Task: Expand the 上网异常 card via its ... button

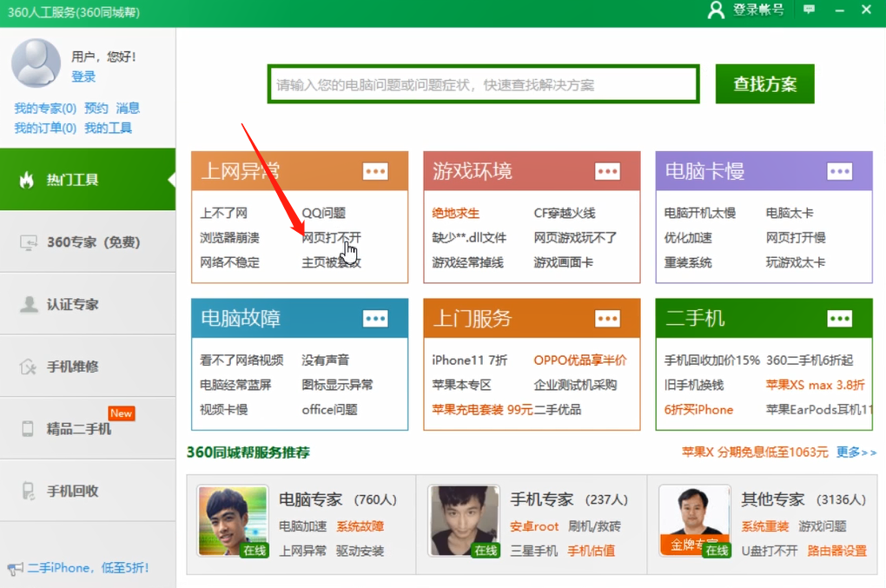Action: tap(375, 171)
